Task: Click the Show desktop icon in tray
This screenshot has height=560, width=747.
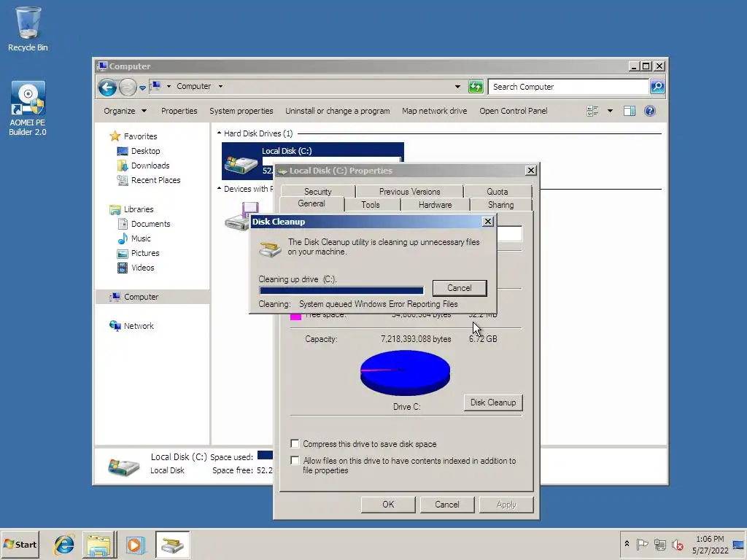Action: (x=739, y=544)
